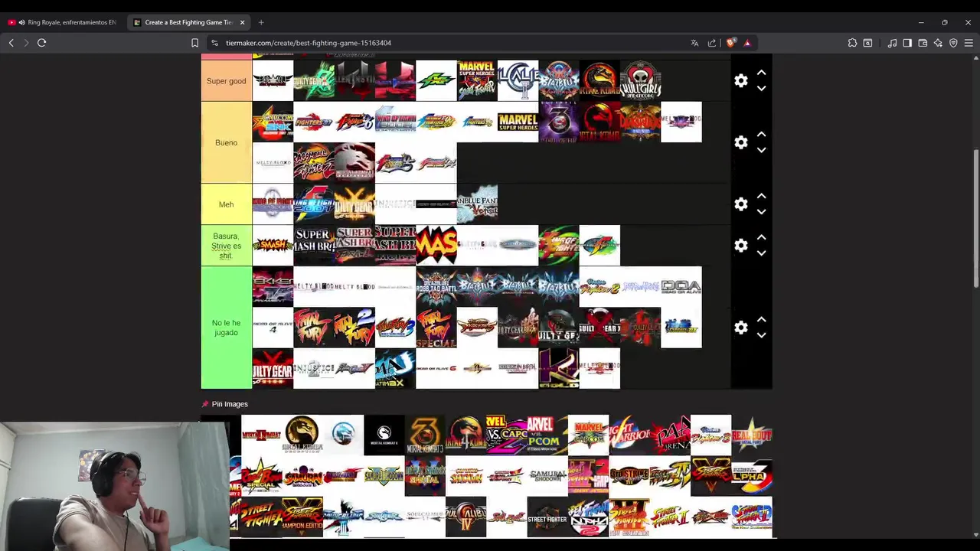The height and width of the screenshot is (551, 980).
Task: Open settings gear for Basura tier
Action: pyautogui.click(x=740, y=246)
